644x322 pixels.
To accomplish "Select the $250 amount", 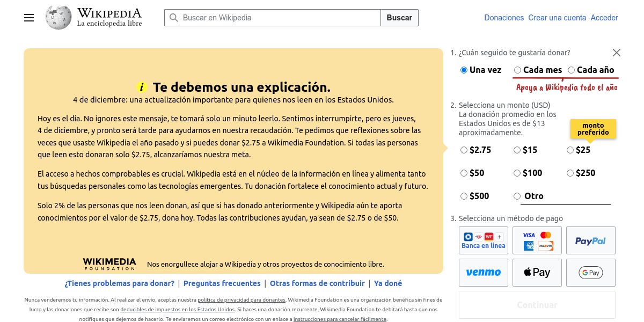I will 570,173.
